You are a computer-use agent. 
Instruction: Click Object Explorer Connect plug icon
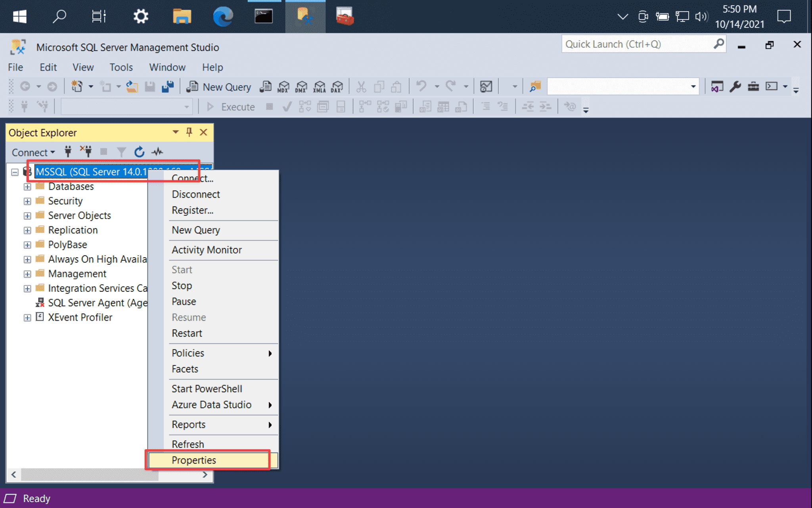(x=68, y=152)
